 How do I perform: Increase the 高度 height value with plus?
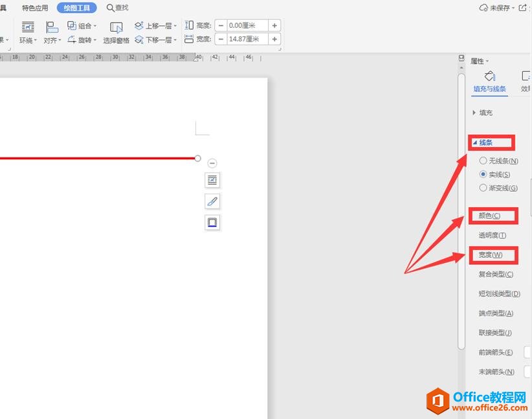point(274,25)
